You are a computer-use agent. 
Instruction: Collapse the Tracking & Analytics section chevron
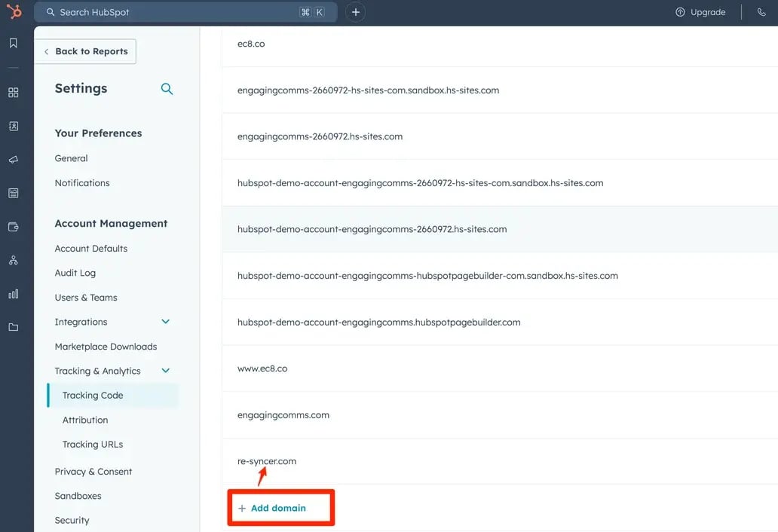[166, 371]
